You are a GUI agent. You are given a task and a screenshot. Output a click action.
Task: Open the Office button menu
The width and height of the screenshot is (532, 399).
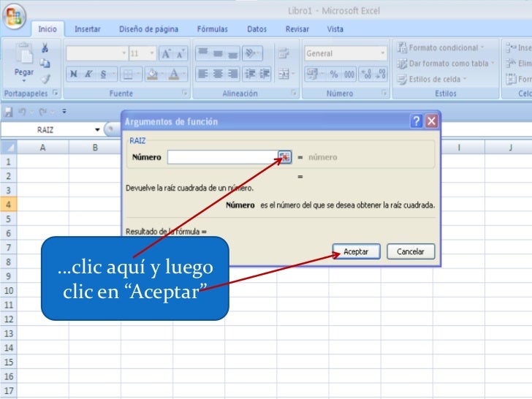click(15, 16)
